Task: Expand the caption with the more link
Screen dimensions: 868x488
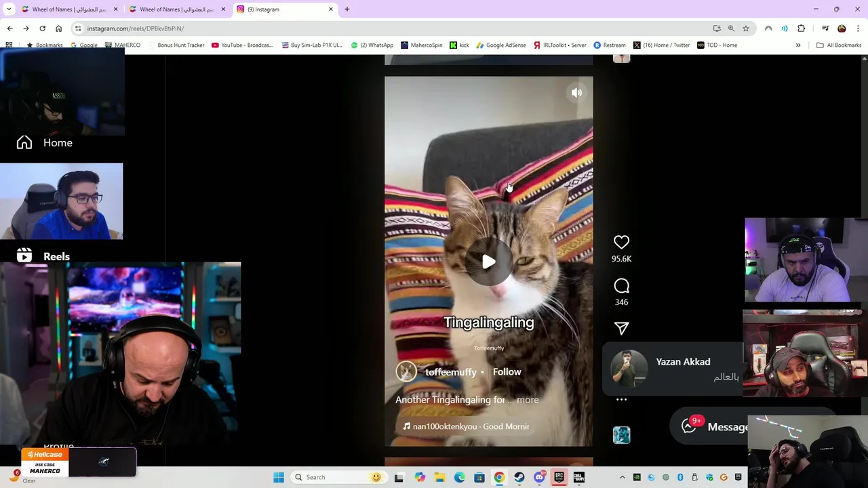Action: point(528,400)
